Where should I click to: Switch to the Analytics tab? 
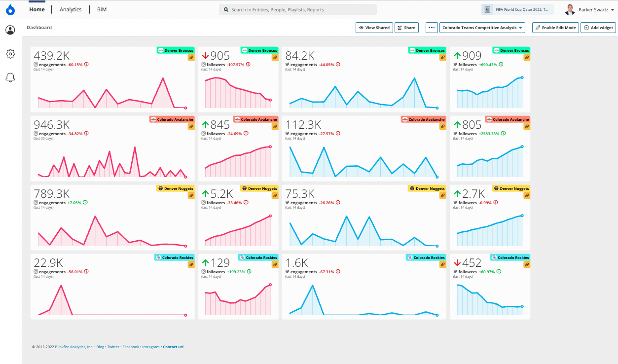click(x=71, y=9)
